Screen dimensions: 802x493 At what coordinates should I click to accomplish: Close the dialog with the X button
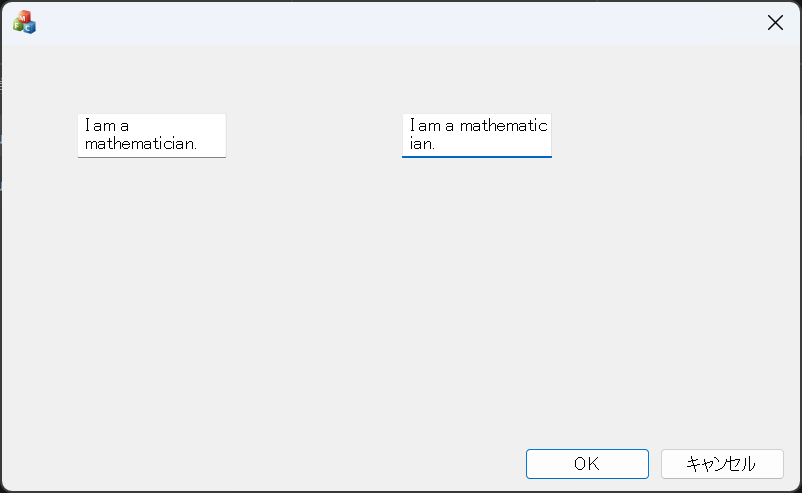(775, 23)
